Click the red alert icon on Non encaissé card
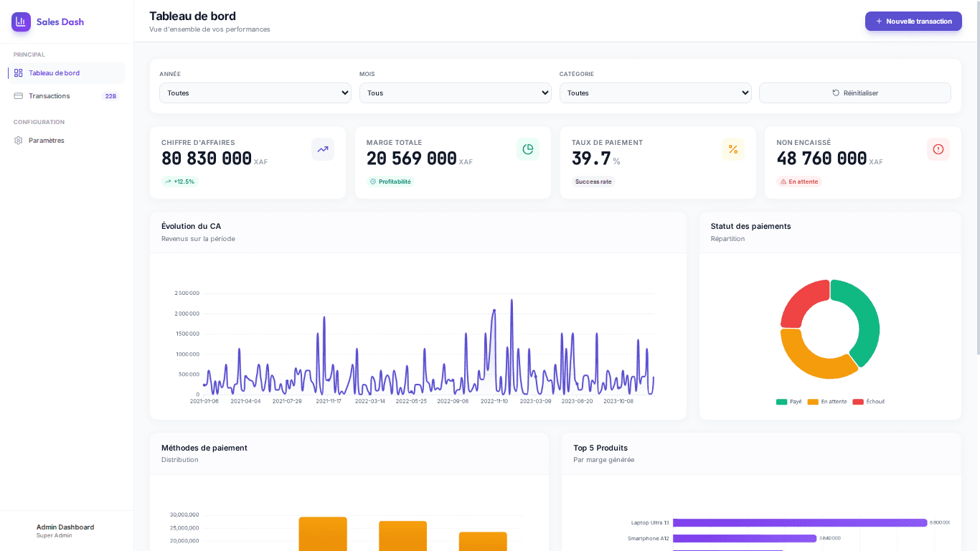The image size is (980, 551). coord(938,149)
